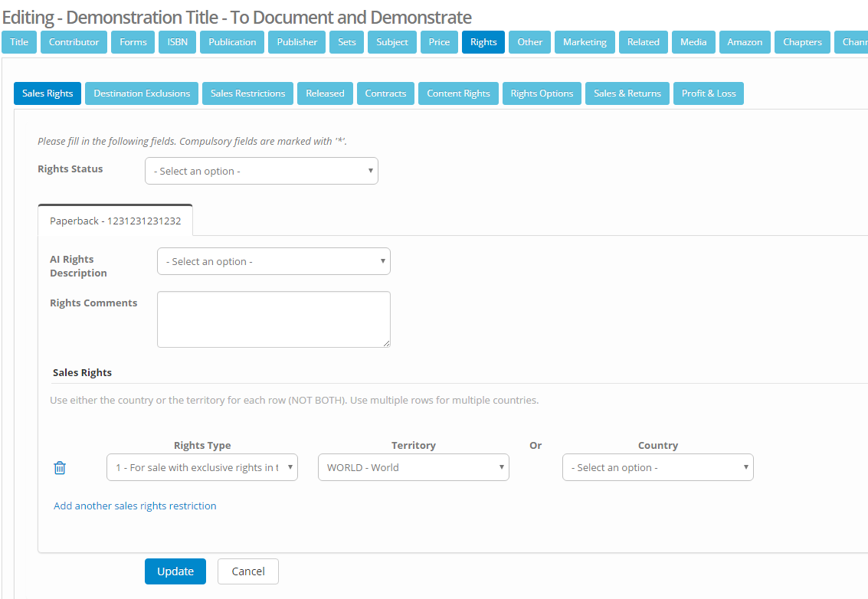Select the Paperback - 1231231231232 tab
The width and height of the screenshot is (868, 599).
pos(116,221)
